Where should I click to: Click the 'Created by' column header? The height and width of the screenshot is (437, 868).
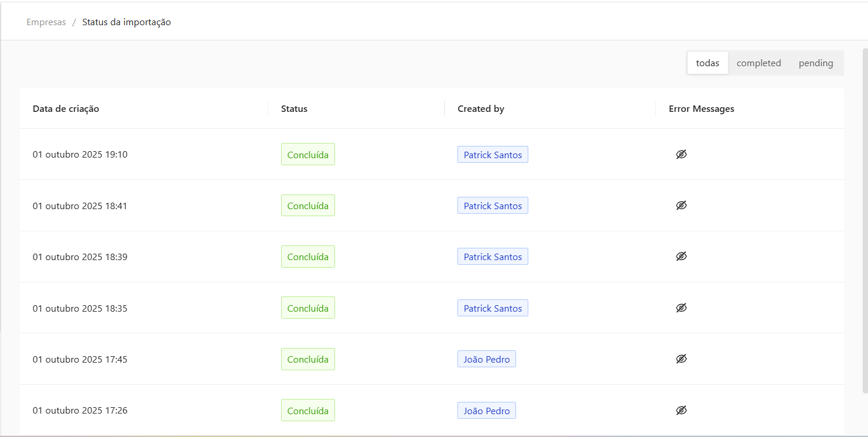pos(481,108)
